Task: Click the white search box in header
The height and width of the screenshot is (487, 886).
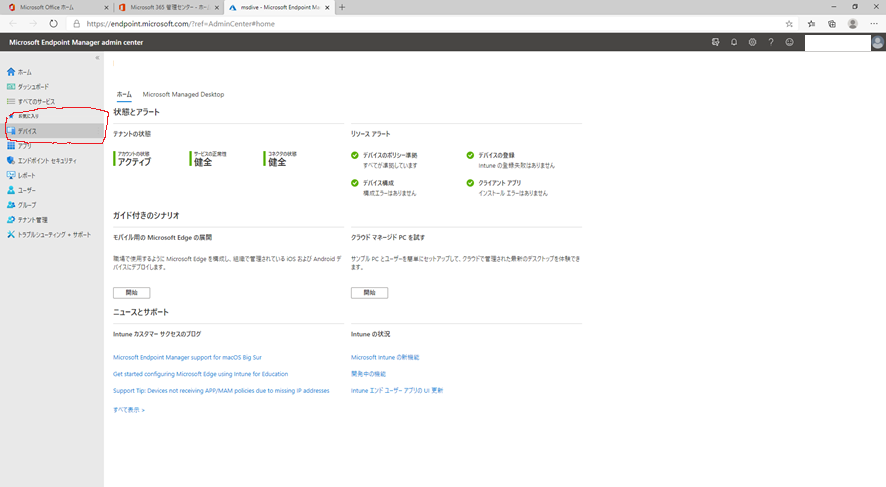Action: (837, 43)
